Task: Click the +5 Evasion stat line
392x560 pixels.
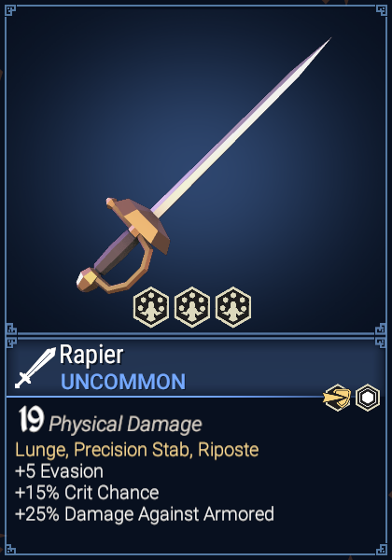Action: pyautogui.click(x=59, y=471)
